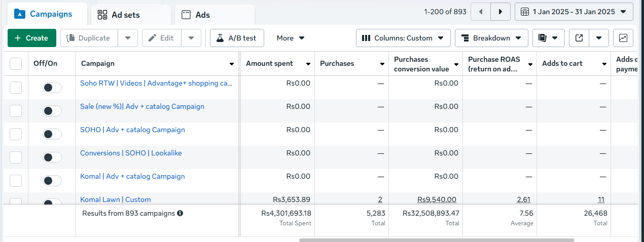Click the green Create button
Screen dimensions: 644x242
point(32,38)
